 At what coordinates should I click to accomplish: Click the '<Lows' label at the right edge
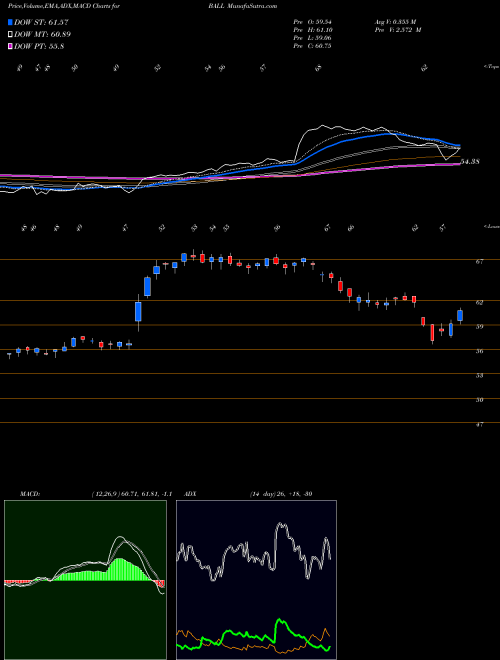(491, 226)
